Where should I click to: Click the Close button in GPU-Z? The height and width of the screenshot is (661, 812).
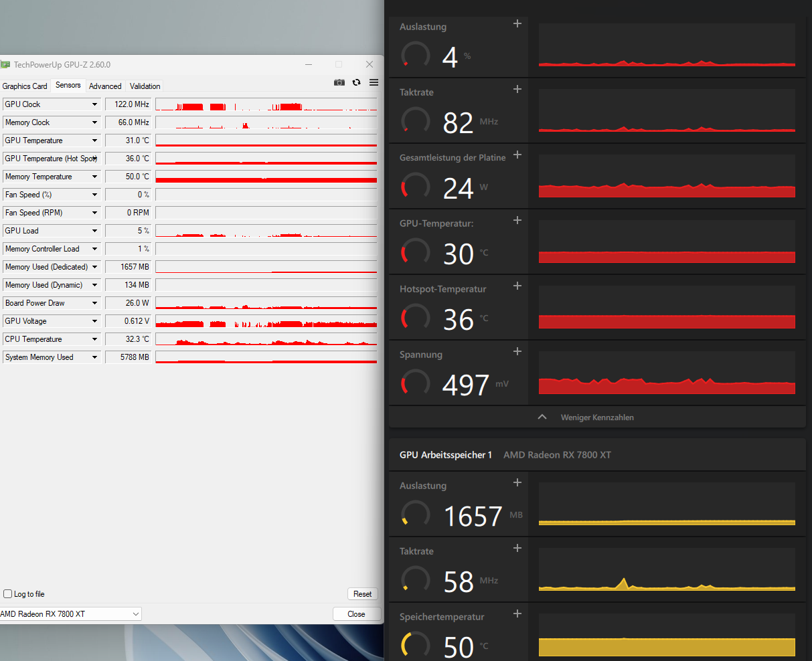click(x=356, y=613)
